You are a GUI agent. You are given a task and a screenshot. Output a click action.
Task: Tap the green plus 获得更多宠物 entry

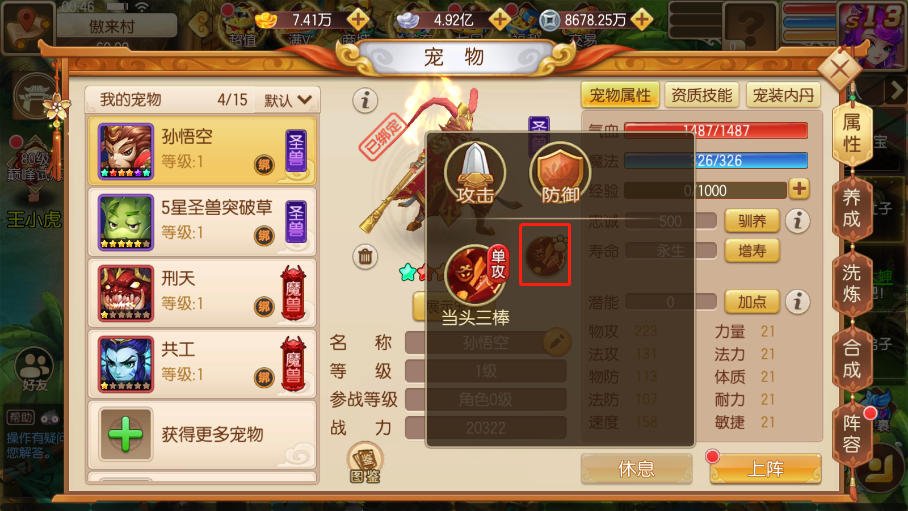pyautogui.click(x=202, y=434)
